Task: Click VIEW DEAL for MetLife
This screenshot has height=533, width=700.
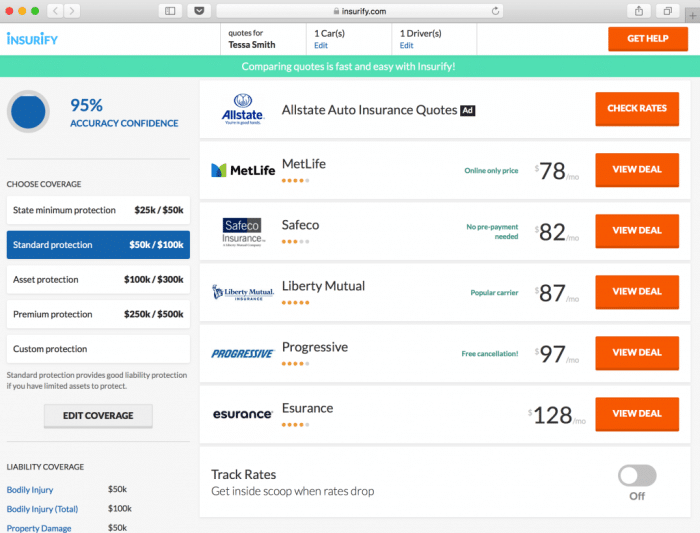Action: (x=637, y=170)
